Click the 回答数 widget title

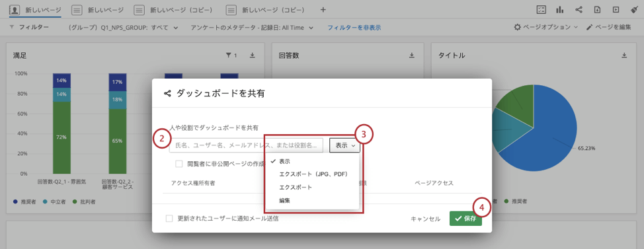(289, 55)
